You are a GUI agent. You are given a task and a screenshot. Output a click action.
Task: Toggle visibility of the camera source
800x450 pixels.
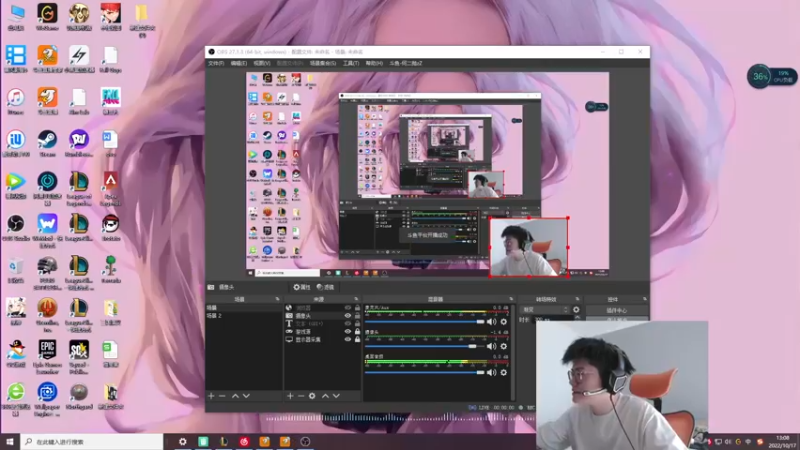(348, 316)
